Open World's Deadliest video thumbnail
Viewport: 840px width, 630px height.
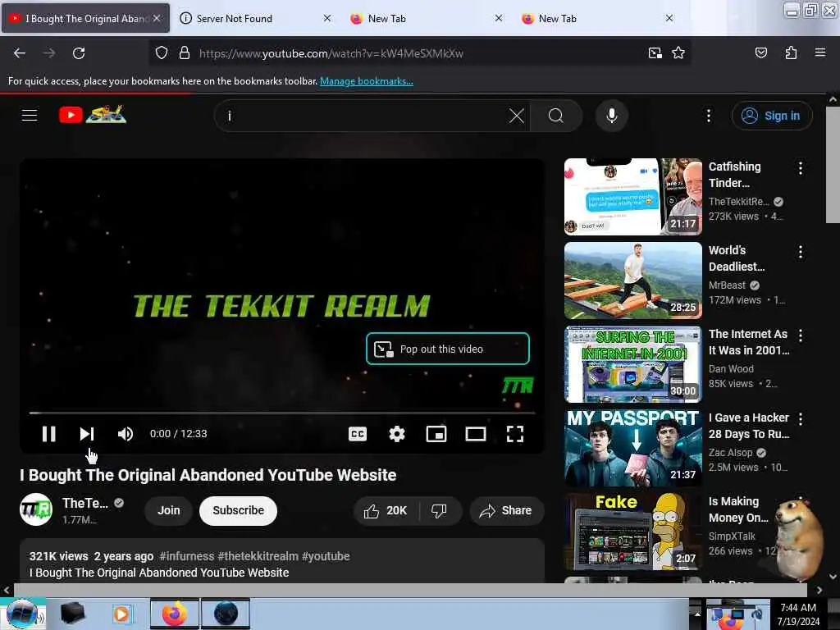click(x=632, y=281)
